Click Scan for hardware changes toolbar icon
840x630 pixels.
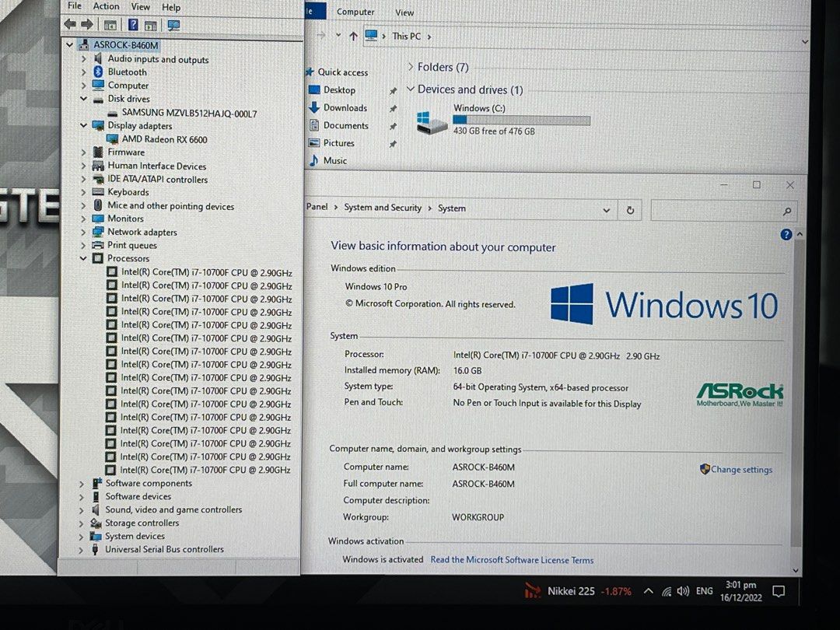pyautogui.click(x=174, y=25)
